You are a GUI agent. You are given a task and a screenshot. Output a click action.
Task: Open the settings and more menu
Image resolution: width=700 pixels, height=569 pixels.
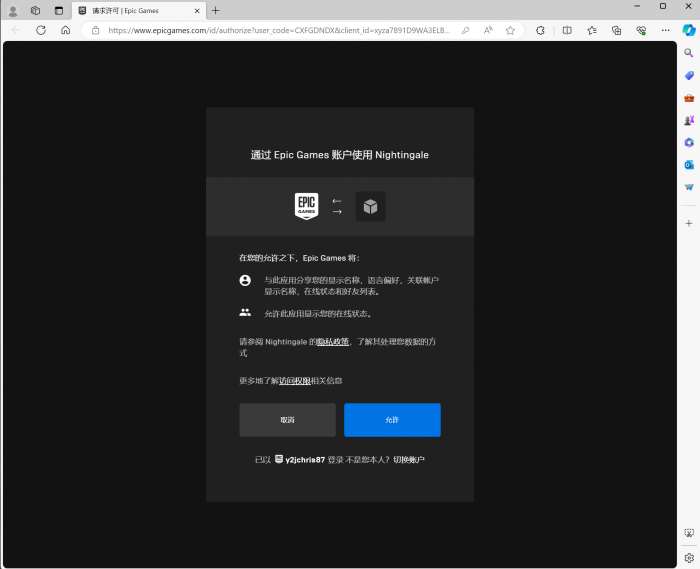(666, 30)
